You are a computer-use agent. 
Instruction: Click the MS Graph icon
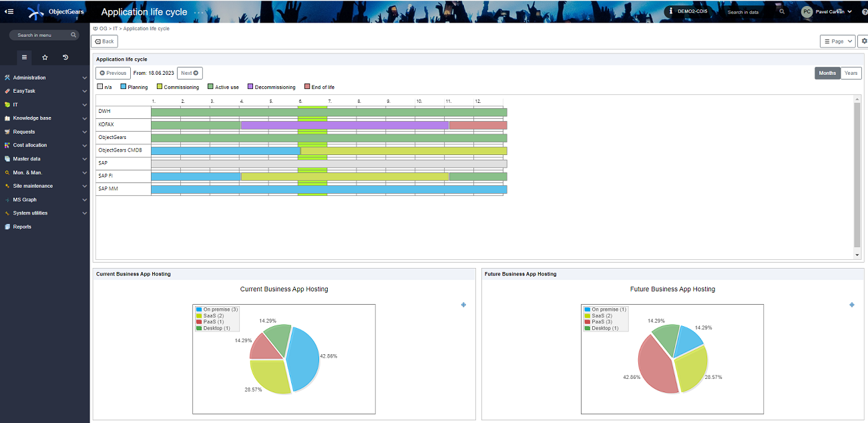pyautogui.click(x=7, y=200)
